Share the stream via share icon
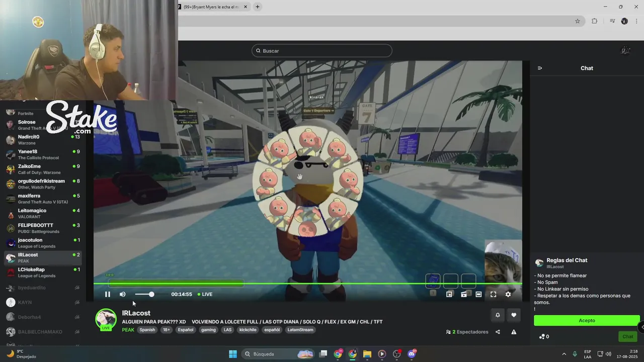The image size is (644, 362). click(498, 332)
